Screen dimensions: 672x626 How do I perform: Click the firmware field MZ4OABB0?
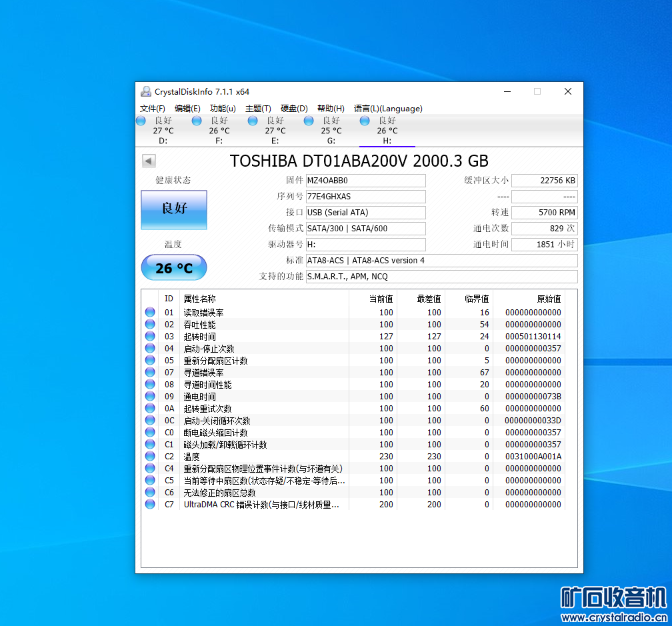pyautogui.click(x=365, y=181)
